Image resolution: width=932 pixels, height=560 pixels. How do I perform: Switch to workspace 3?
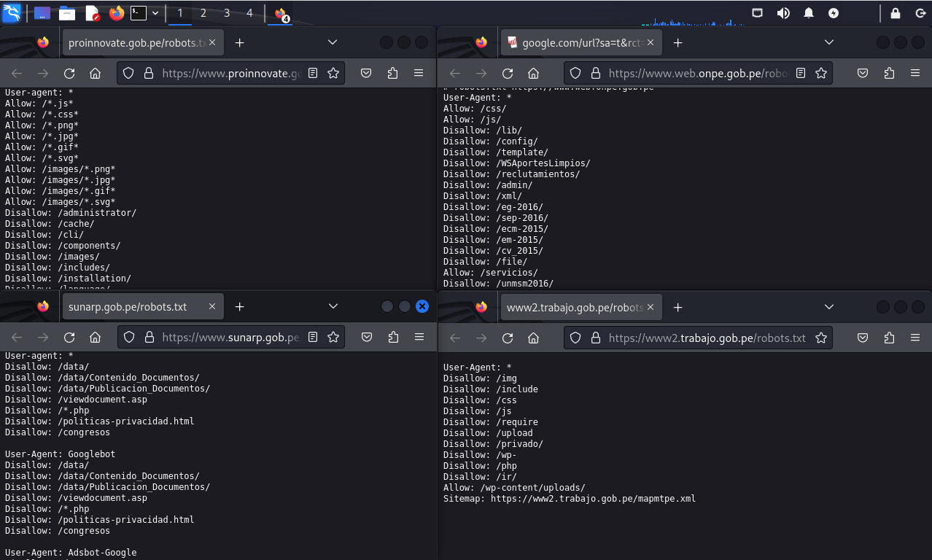point(227,13)
